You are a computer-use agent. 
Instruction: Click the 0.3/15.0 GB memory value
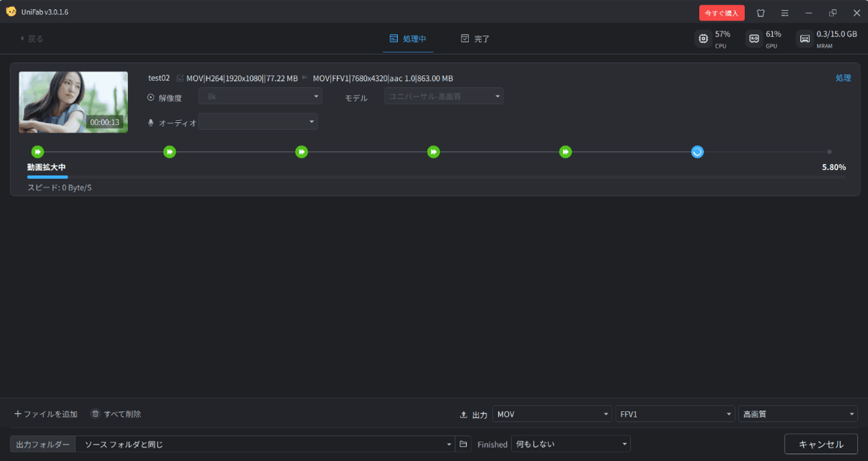pos(837,34)
